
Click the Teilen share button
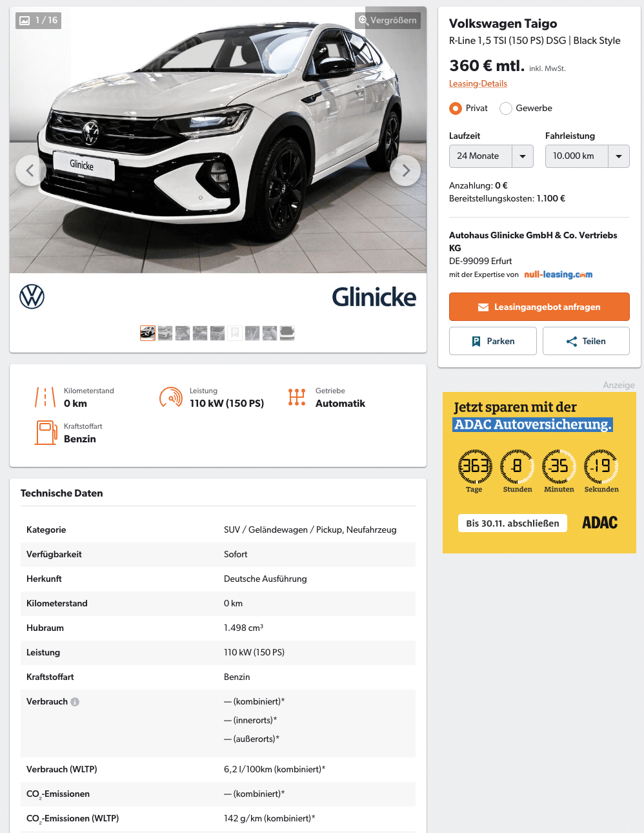pos(586,341)
